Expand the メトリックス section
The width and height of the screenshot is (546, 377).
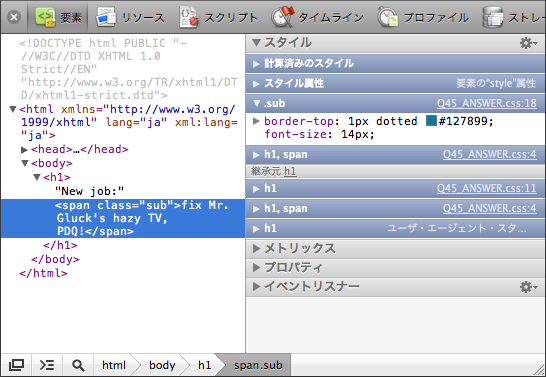coord(257,249)
